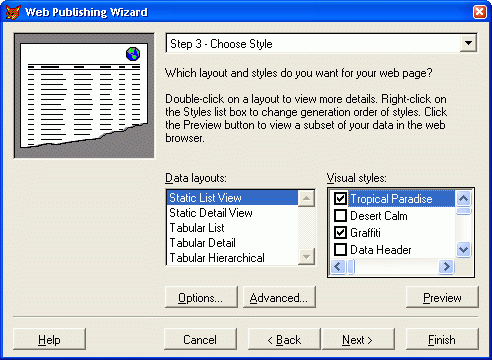Click the scroll up arrow in Data layouts list
The image size is (492, 360).
click(x=306, y=199)
